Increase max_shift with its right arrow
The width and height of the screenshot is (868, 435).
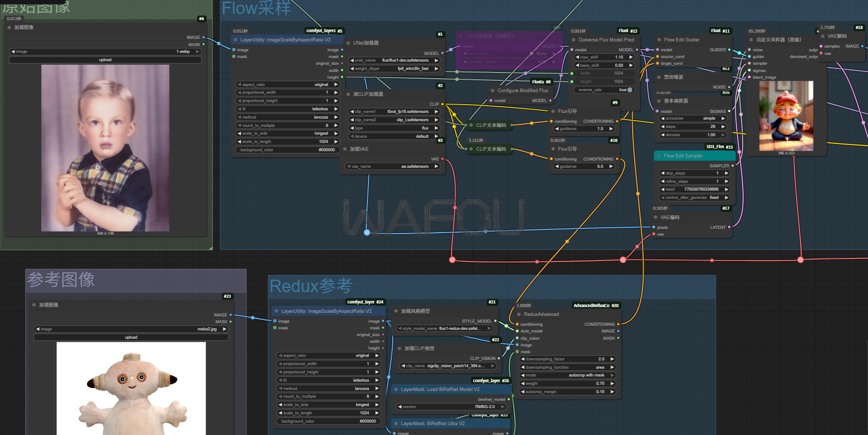pyautogui.click(x=631, y=57)
